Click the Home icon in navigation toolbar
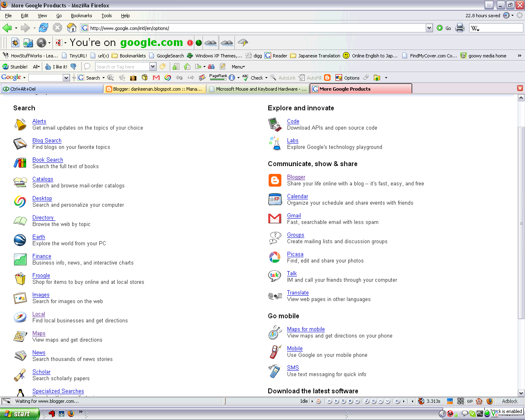Screen dimensions: 525x420 pos(72,28)
